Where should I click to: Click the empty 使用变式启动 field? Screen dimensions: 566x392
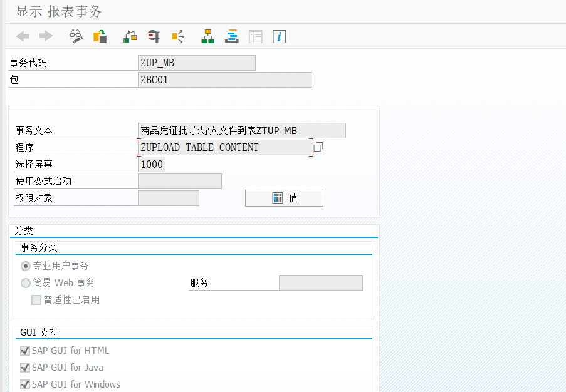(180, 181)
